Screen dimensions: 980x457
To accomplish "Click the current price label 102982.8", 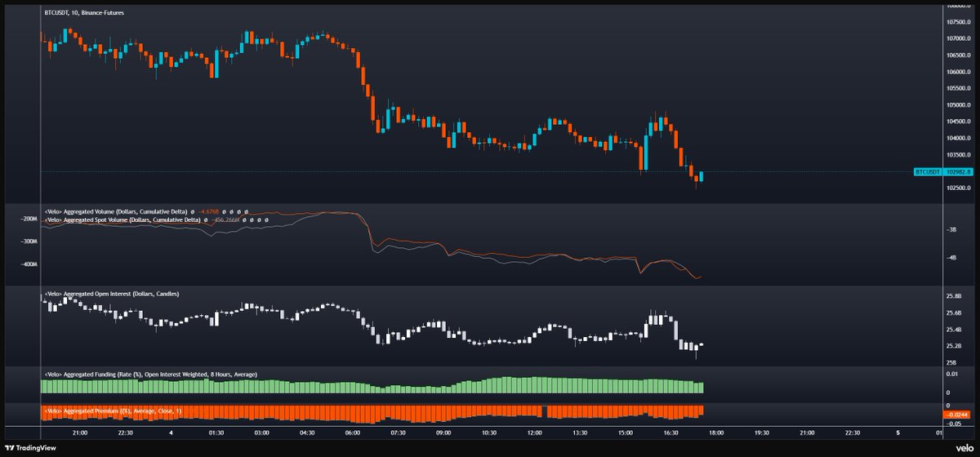I will coord(957,172).
